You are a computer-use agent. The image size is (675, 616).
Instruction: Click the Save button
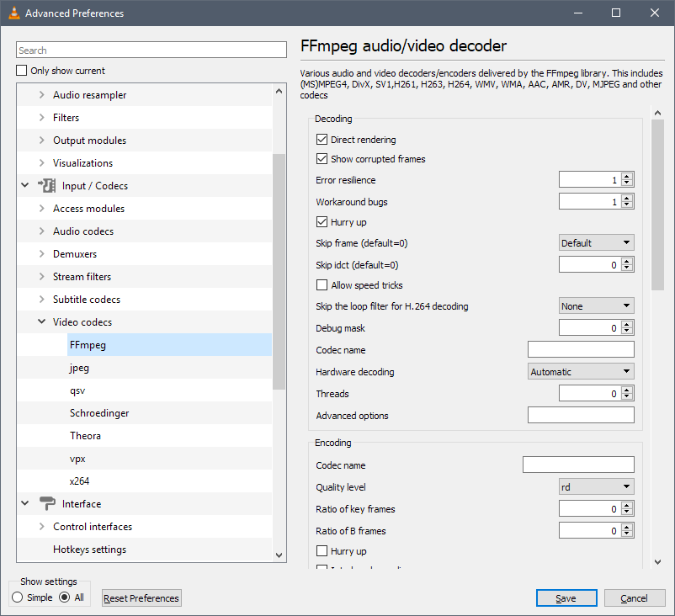click(x=566, y=597)
